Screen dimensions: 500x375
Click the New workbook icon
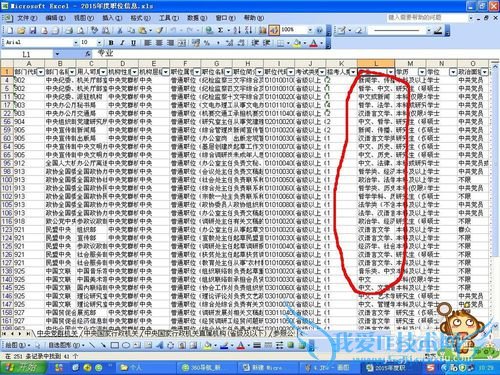10,31
